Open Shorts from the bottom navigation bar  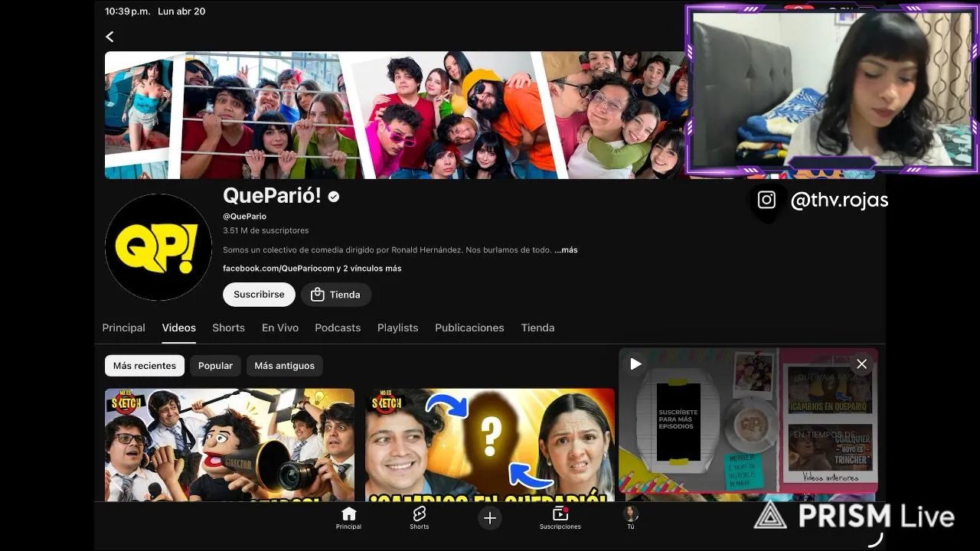tap(419, 518)
